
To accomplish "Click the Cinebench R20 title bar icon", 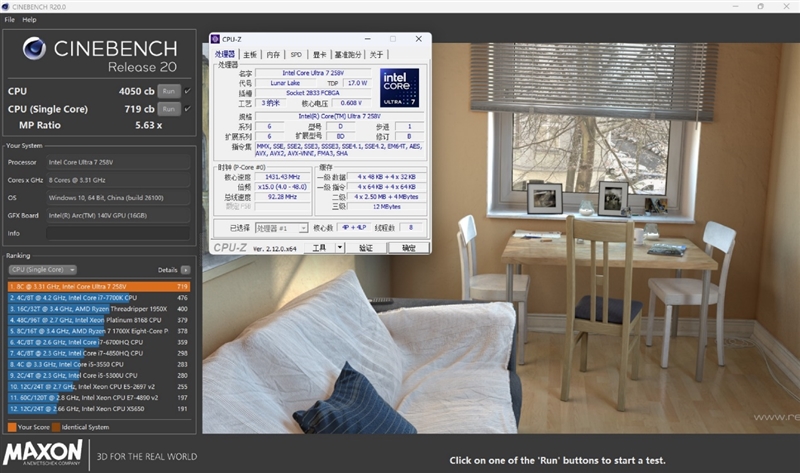I will (7, 5).
